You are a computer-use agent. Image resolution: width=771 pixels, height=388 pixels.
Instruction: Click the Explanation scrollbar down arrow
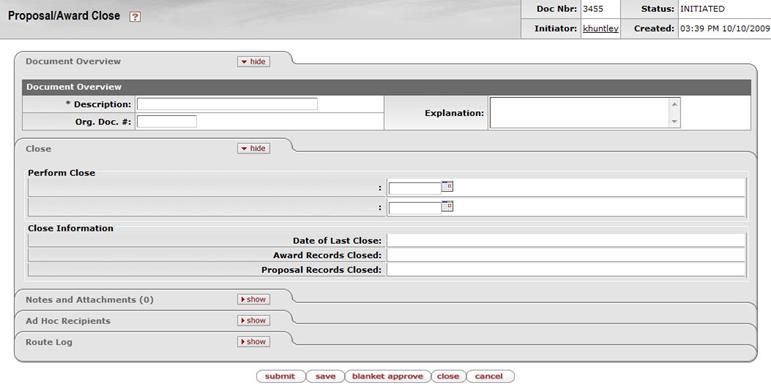pyautogui.click(x=675, y=121)
